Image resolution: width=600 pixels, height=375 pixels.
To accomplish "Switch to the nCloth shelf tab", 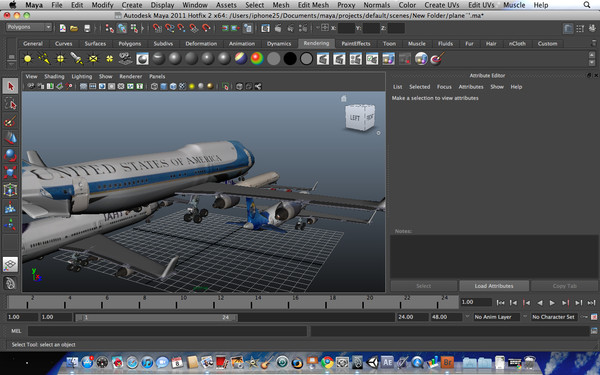I will click(517, 44).
